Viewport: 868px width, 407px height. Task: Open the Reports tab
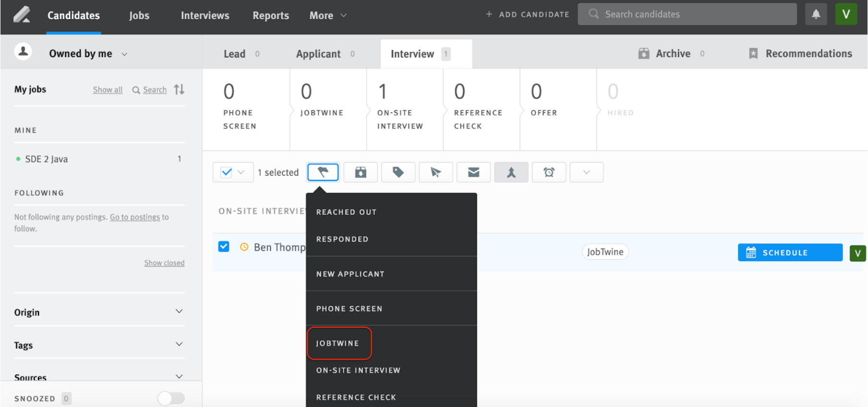(271, 15)
